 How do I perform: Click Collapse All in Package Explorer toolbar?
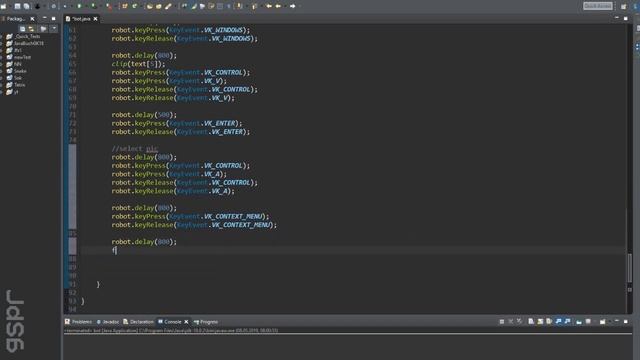(x=22, y=29)
